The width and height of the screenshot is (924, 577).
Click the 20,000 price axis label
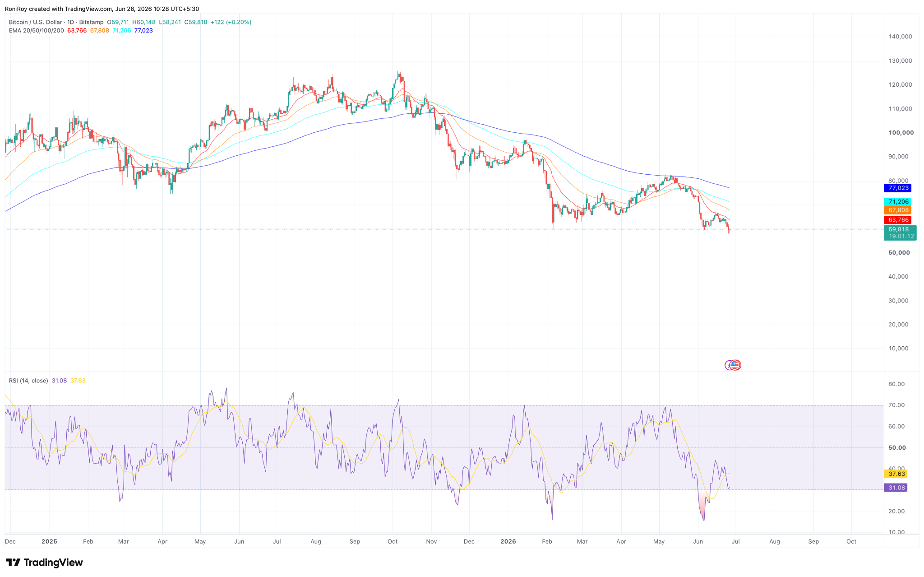click(898, 324)
